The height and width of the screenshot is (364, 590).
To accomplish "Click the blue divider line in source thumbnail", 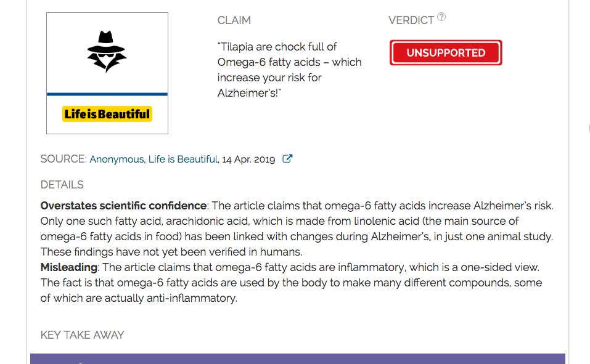I will point(107,94).
